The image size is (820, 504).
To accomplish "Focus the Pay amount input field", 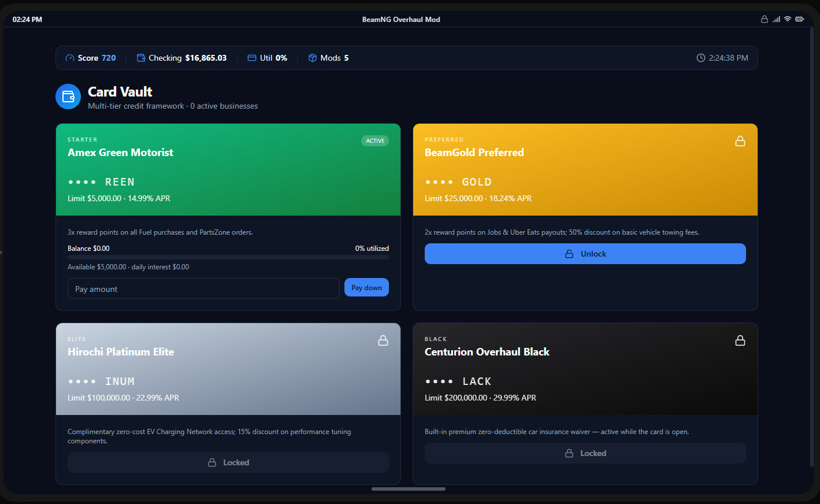I will tap(203, 288).
